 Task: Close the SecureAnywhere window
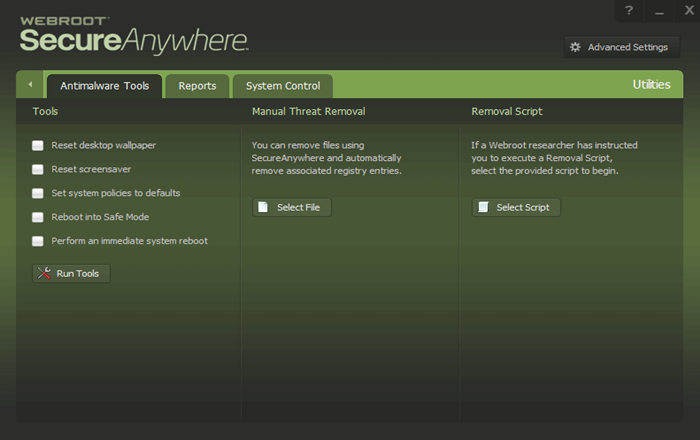[x=689, y=10]
